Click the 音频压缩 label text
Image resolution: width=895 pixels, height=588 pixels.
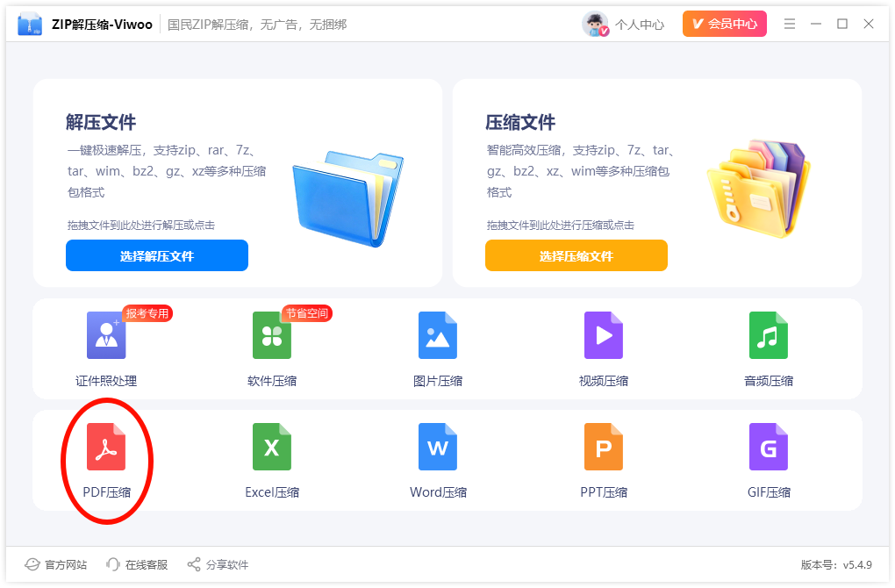769,381
